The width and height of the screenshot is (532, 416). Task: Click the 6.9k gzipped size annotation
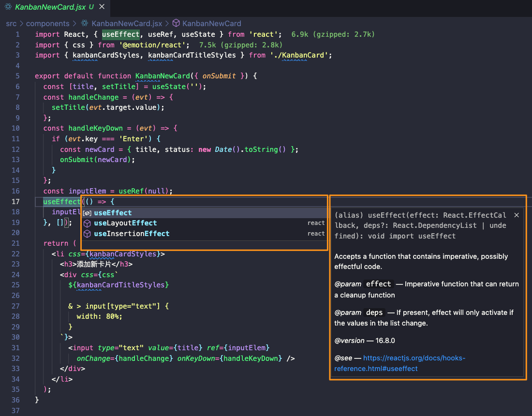click(333, 34)
